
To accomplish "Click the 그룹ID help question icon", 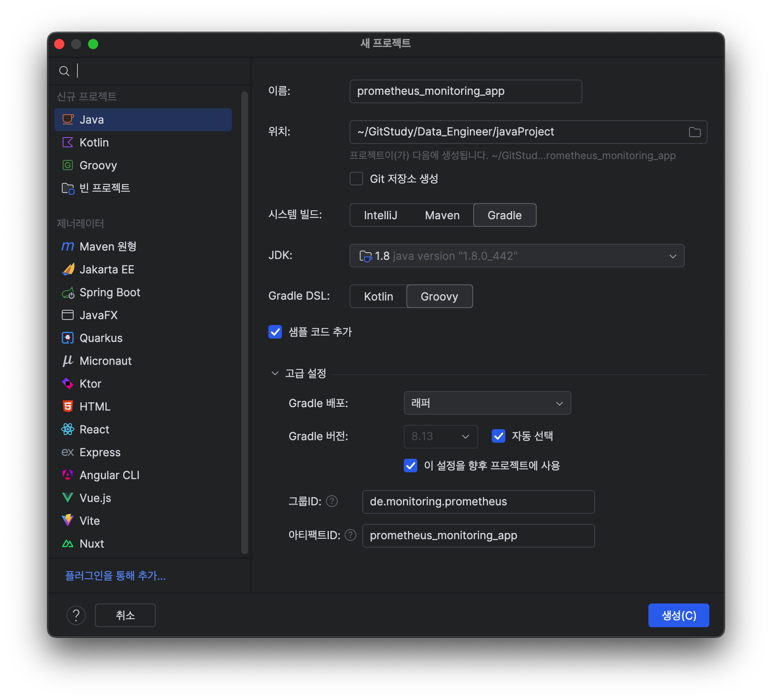I will (x=332, y=502).
